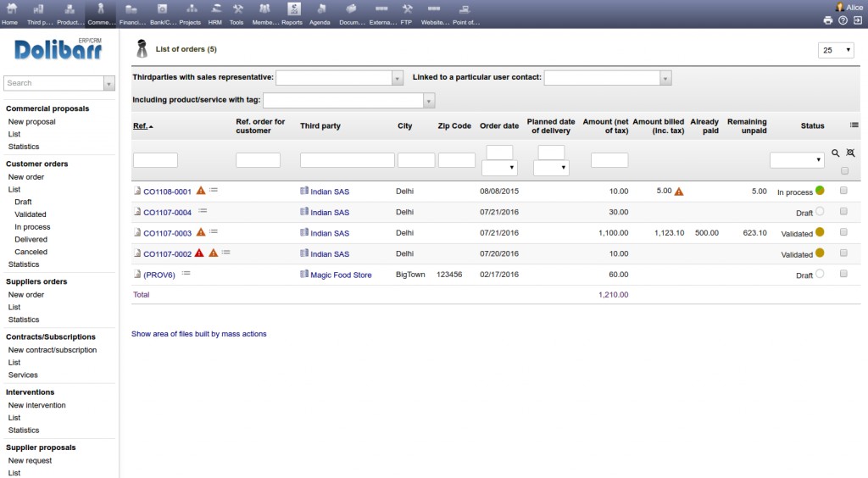Open the HRM top menu
This screenshot has height=478, width=868.
(214, 14)
